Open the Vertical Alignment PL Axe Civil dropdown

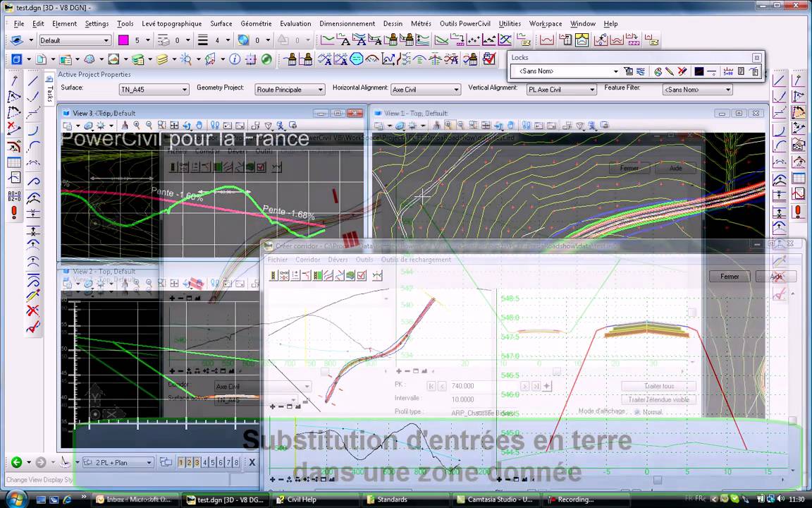pos(562,90)
